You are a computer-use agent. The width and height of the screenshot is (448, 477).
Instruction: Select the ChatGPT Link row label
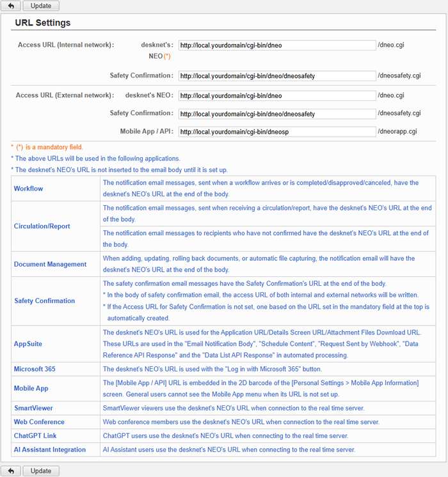click(x=35, y=435)
